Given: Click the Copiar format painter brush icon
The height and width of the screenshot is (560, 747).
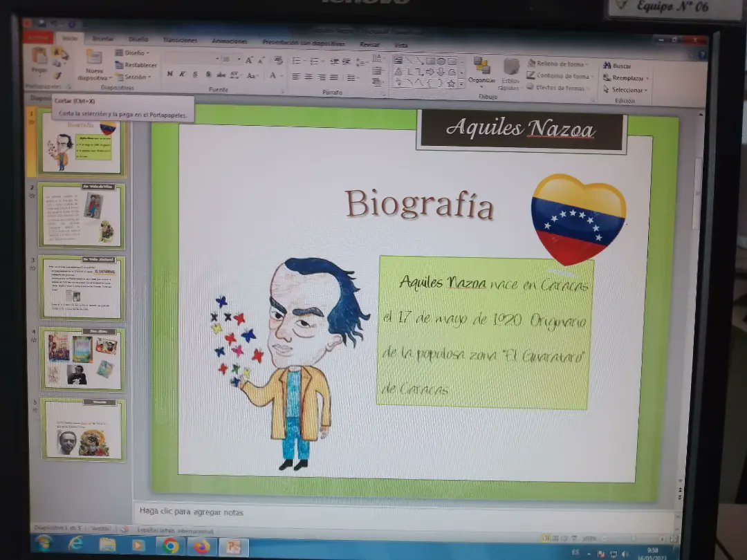Looking at the screenshot, I should (x=58, y=75).
